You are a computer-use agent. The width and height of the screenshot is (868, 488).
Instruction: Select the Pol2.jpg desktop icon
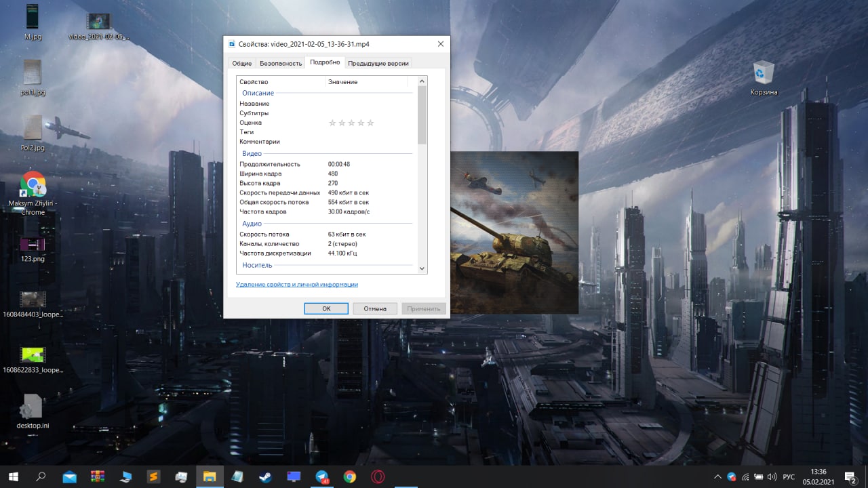[x=33, y=133]
